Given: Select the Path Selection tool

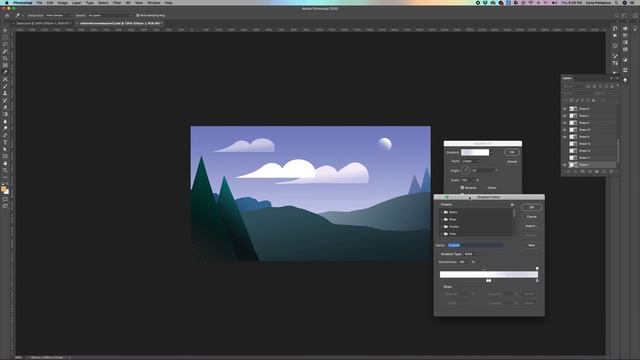Looking at the screenshot, I should (5, 149).
